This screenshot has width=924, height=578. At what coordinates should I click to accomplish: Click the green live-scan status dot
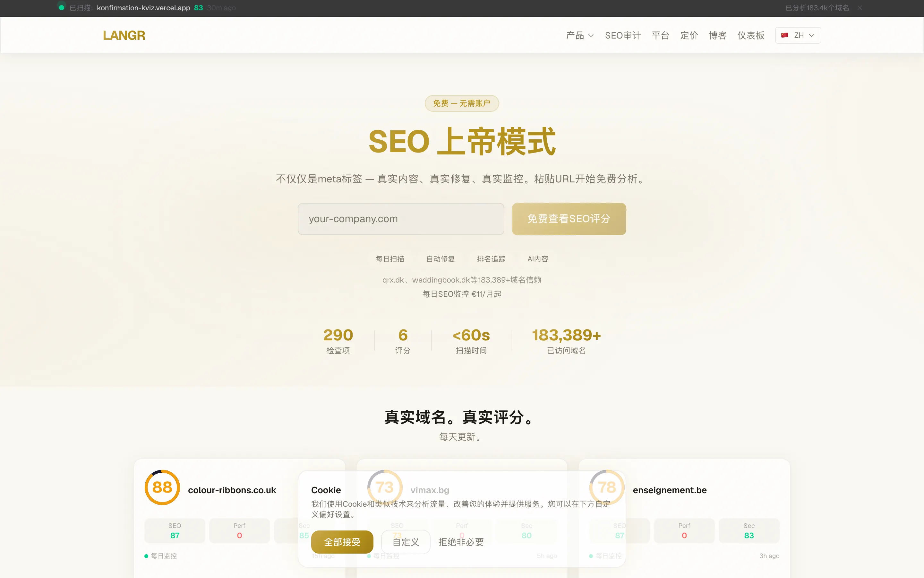point(62,8)
